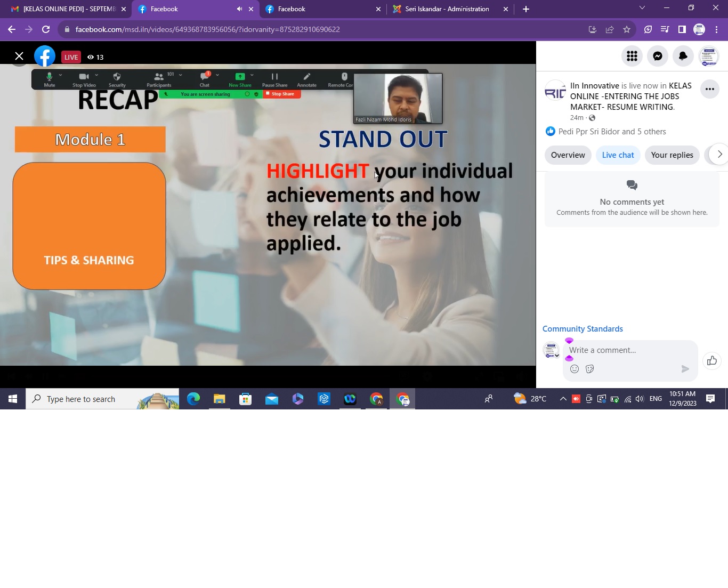Image resolution: width=728 pixels, height=588 pixels.
Task: Mute the Facebook tab audio
Action: click(239, 9)
